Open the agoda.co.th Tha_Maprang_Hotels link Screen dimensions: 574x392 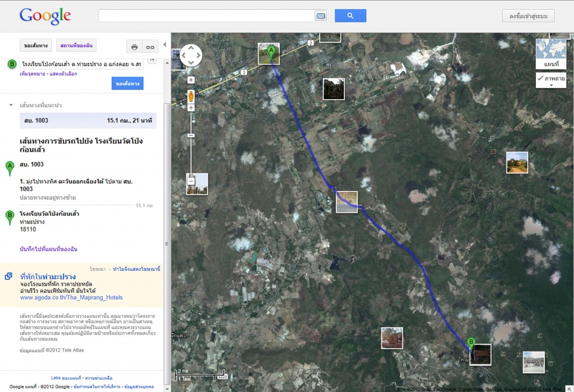(x=71, y=297)
